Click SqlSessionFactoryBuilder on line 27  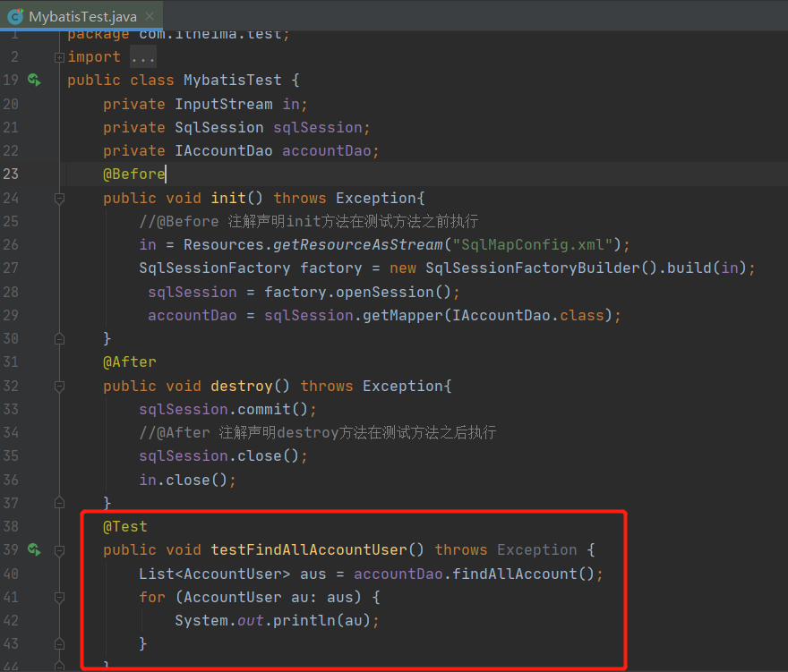coord(533,268)
